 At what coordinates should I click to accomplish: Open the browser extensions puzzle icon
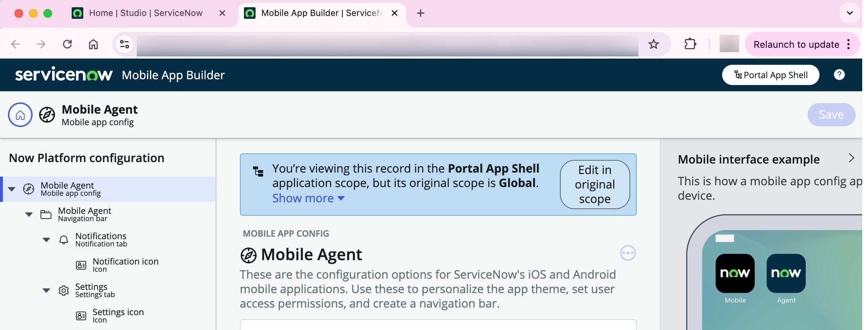click(690, 44)
